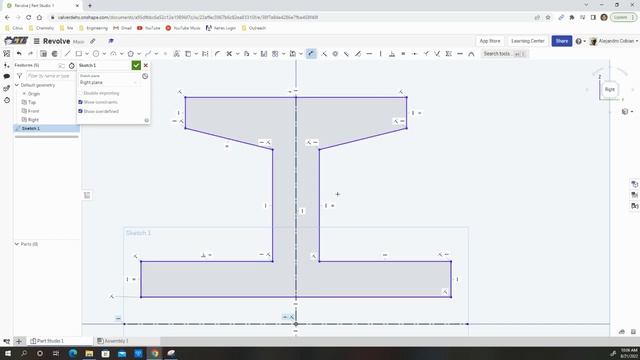The height and width of the screenshot is (360, 640).
Task: Apply the Perpendicular constraint tool
Action: [392, 53]
